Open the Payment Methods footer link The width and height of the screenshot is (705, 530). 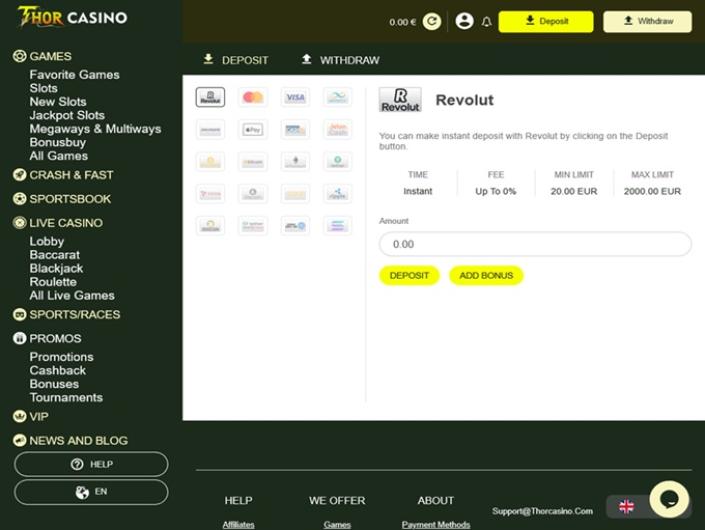(x=436, y=524)
